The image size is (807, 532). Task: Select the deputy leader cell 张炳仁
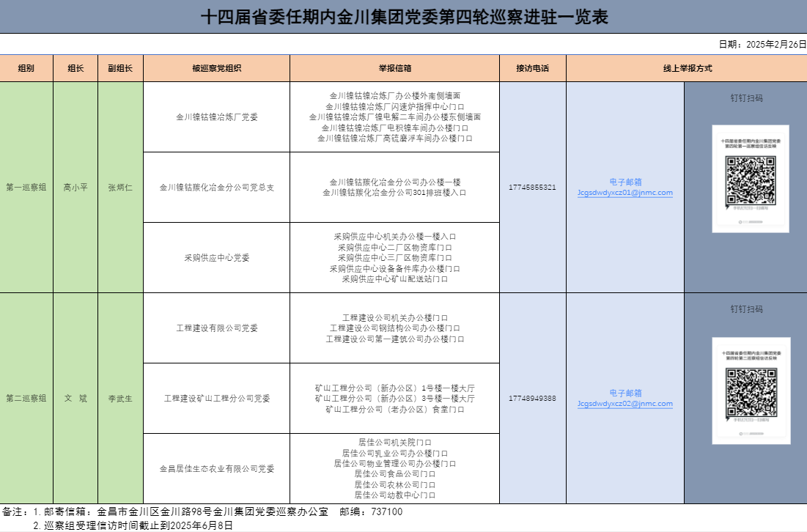click(x=120, y=188)
